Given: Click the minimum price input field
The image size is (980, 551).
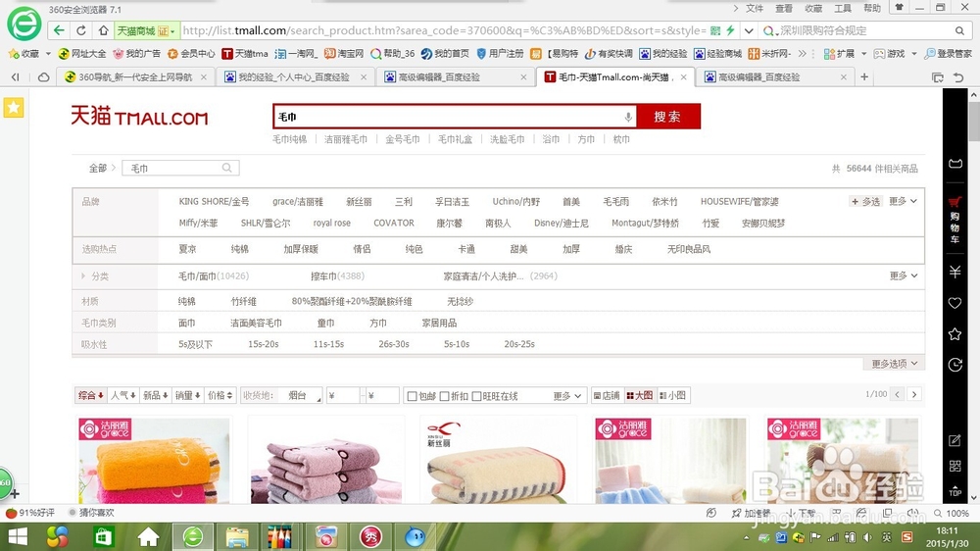Looking at the screenshot, I should click(x=343, y=395).
